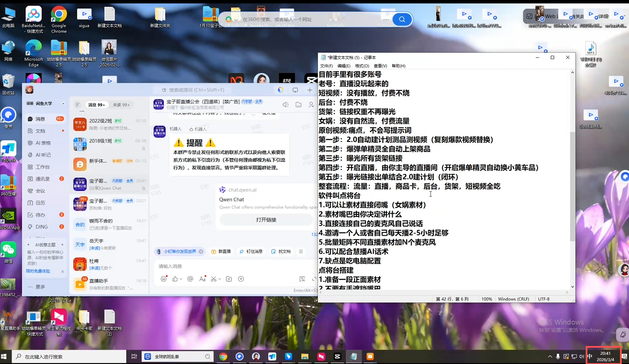Switch to the 未读 99+ tab

pos(121,105)
